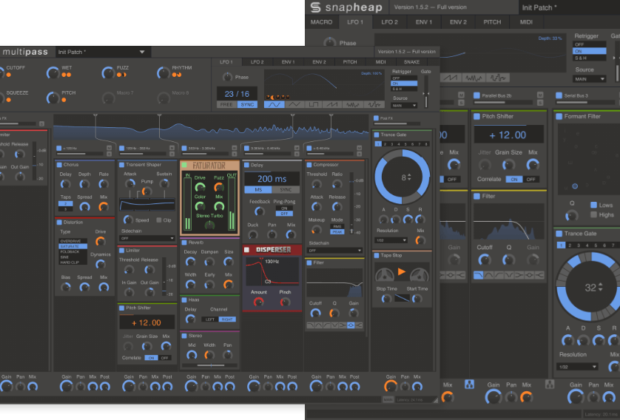Click Tape Stop play arrow
Viewport: 620px width, 420px height.
click(x=401, y=272)
